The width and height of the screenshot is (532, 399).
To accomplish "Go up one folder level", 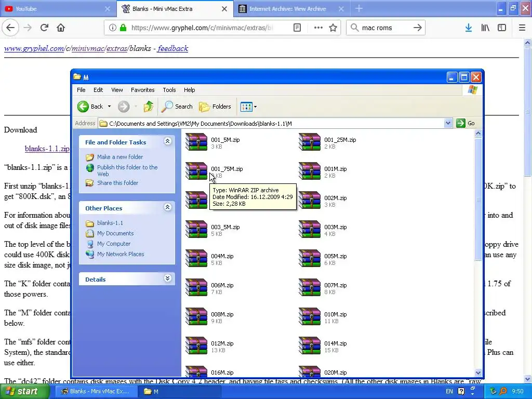I will (x=148, y=107).
